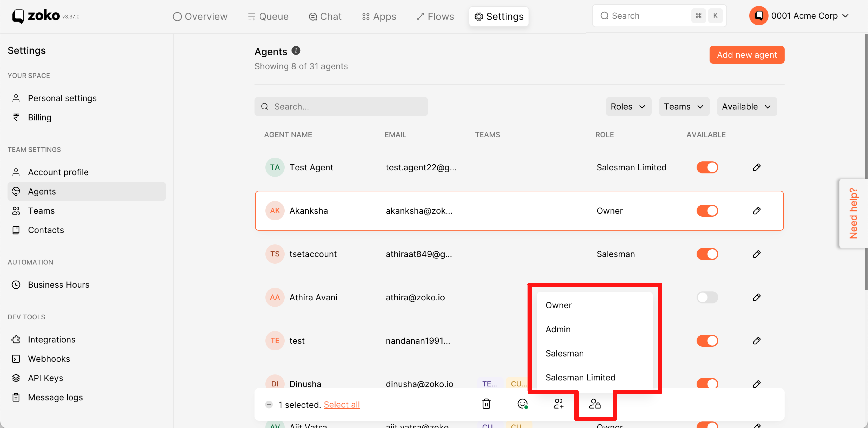Open API Keys in sidebar
868x428 pixels.
coord(87,378)
